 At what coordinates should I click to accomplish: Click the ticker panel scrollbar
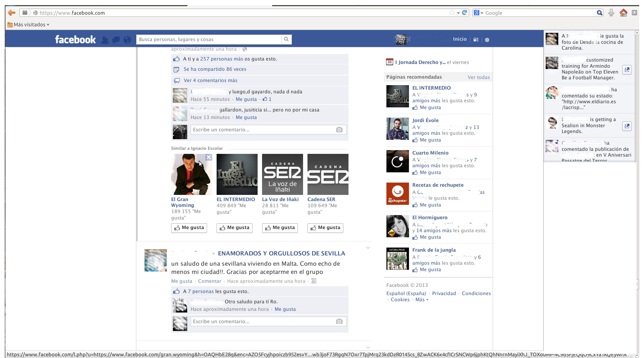(637, 96)
